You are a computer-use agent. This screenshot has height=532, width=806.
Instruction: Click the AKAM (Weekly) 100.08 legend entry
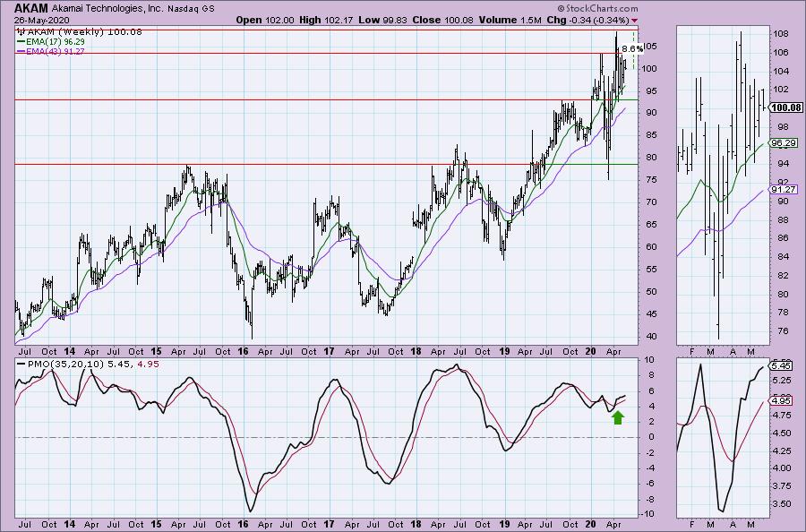tap(80, 31)
